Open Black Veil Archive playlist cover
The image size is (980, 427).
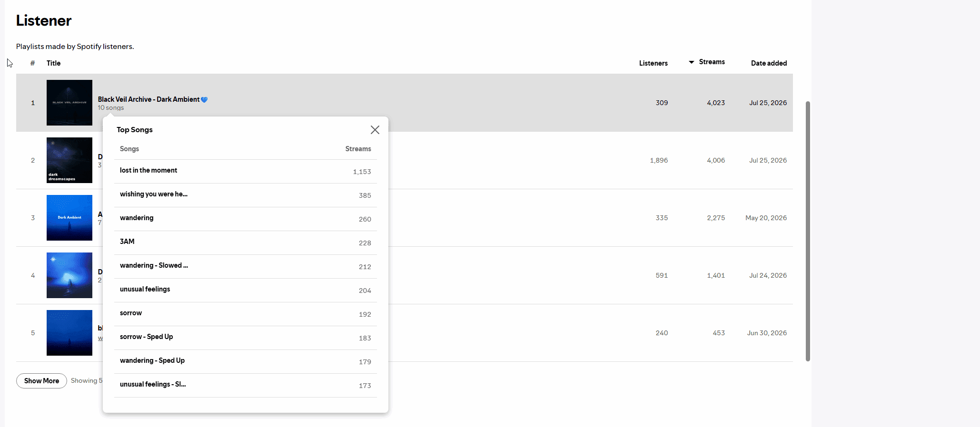(x=69, y=103)
